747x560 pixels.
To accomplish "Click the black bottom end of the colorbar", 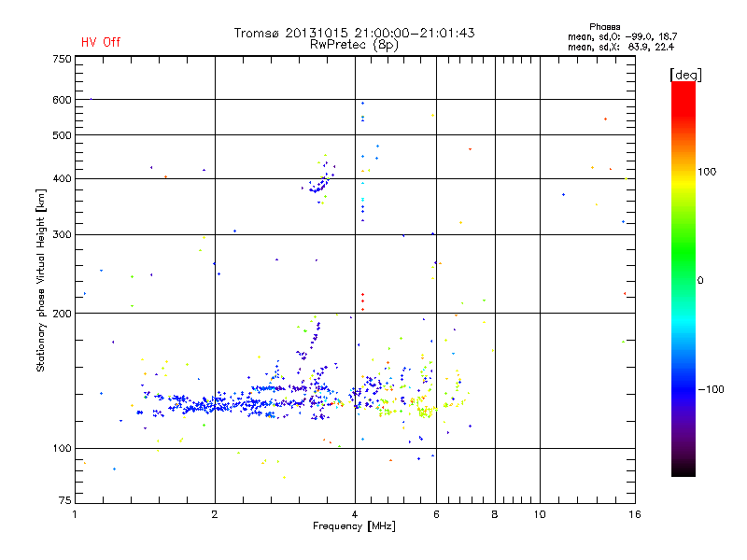I will [x=684, y=469].
